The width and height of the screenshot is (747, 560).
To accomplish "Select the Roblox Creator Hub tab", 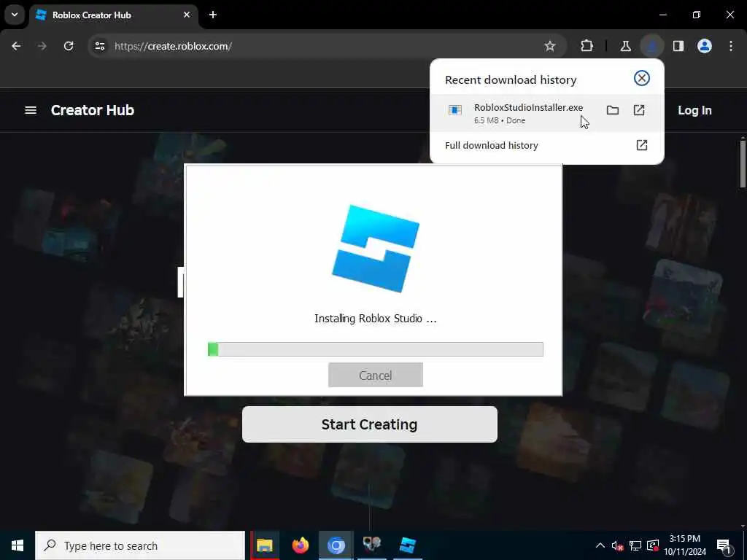I will click(113, 15).
